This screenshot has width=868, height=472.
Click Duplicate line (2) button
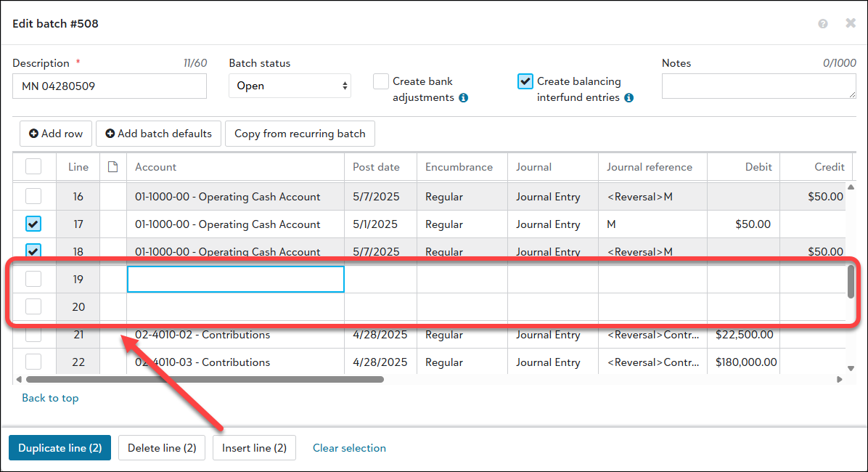click(60, 447)
